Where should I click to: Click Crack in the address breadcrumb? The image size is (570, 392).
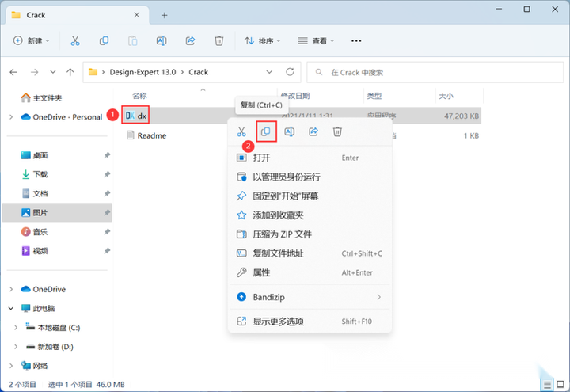pos(199,72)
